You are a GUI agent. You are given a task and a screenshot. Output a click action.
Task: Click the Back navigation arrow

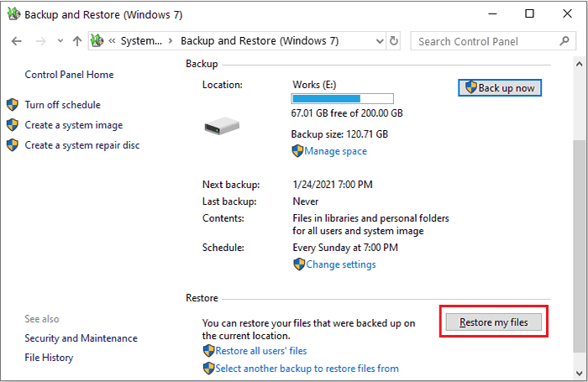coord(17,41)
